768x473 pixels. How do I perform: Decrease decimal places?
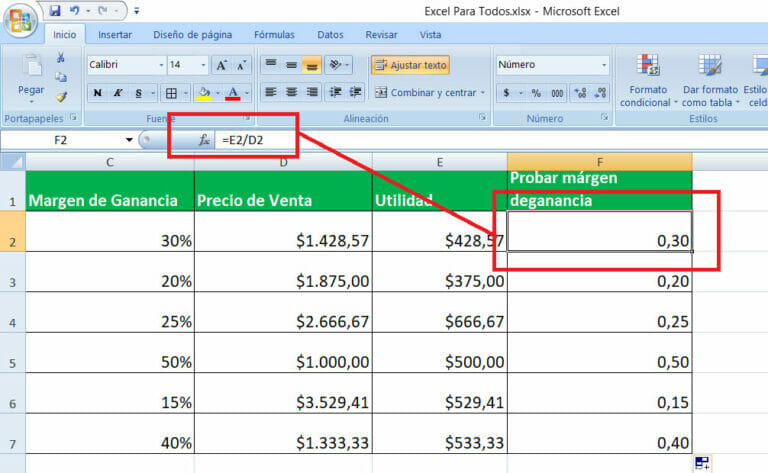[600, 93]
